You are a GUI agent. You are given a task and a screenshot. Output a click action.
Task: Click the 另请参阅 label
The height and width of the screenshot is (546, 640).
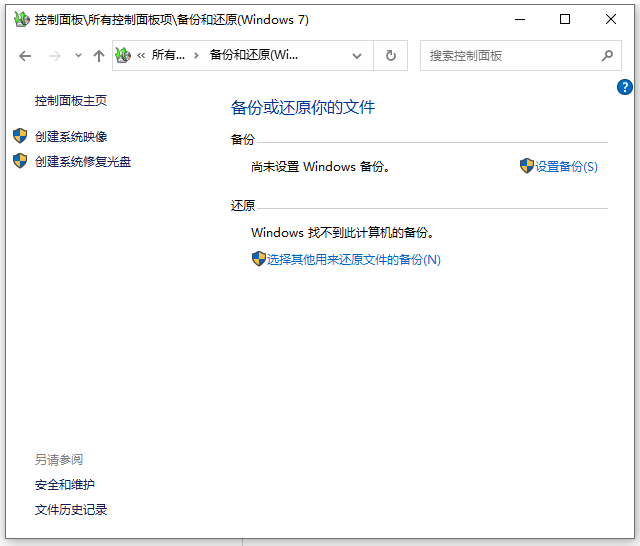59,460
